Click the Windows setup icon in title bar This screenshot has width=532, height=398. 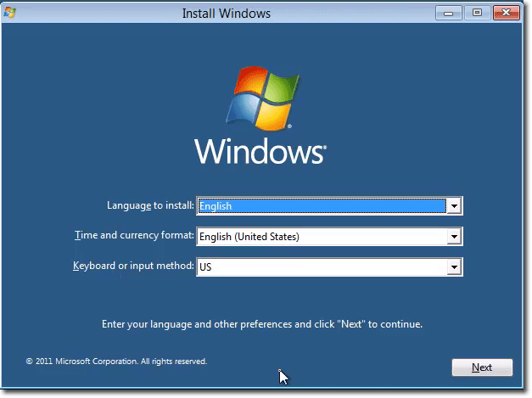[10, 13]
